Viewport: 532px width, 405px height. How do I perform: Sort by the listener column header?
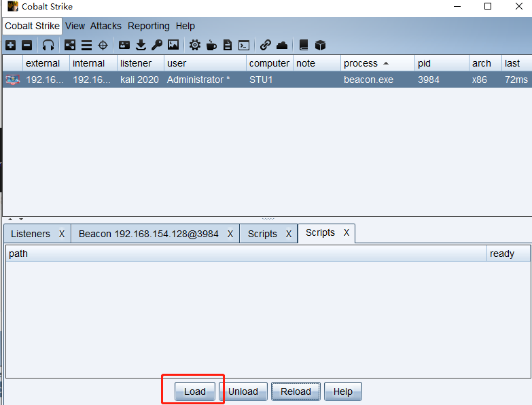tap(141, 63)
